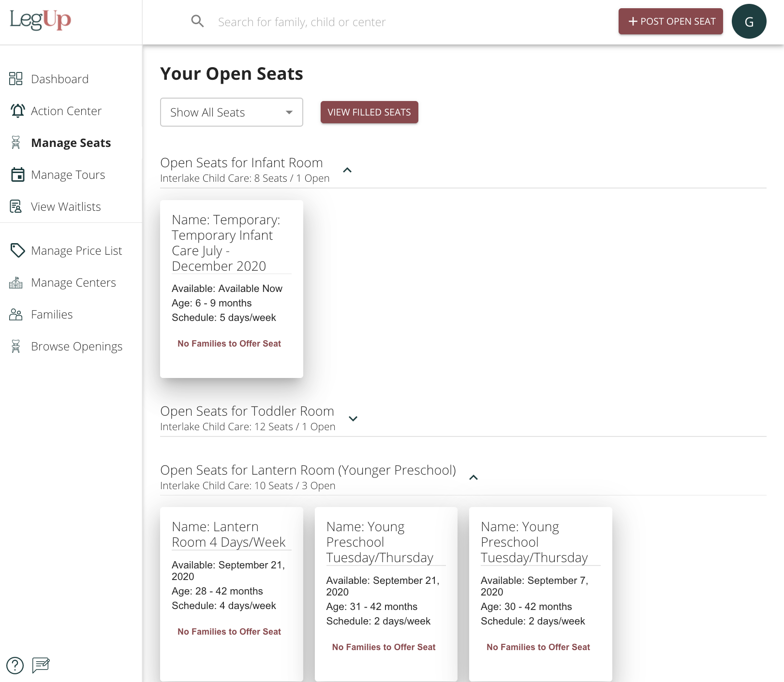Click the Available: Available Now text

pos(227,289)
